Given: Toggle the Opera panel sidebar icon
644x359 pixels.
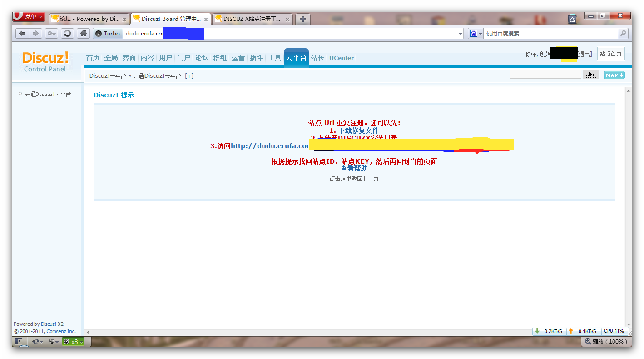Looking at the screenshot, I should pyautogui.click(x=18, y=341).
